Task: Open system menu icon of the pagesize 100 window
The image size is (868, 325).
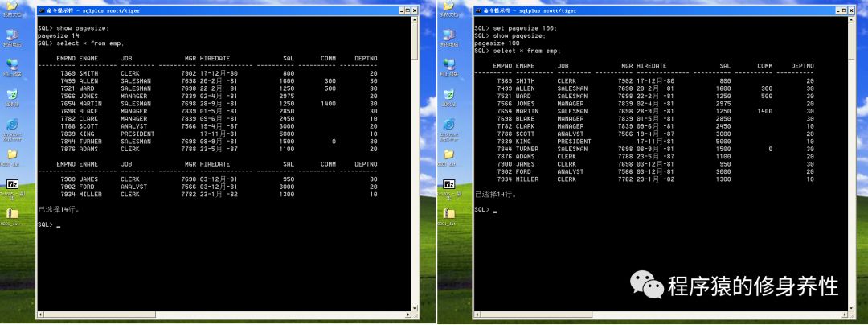Action: [477, 10]
